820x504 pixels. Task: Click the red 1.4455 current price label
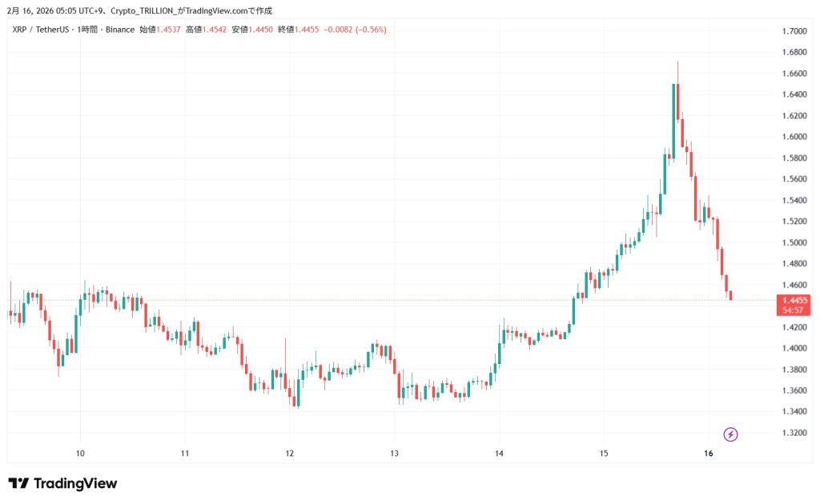(793, 300)
